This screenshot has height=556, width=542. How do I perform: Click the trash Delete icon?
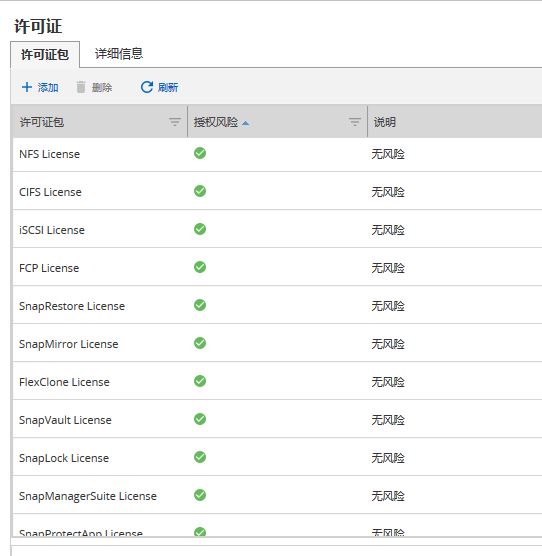81,87
